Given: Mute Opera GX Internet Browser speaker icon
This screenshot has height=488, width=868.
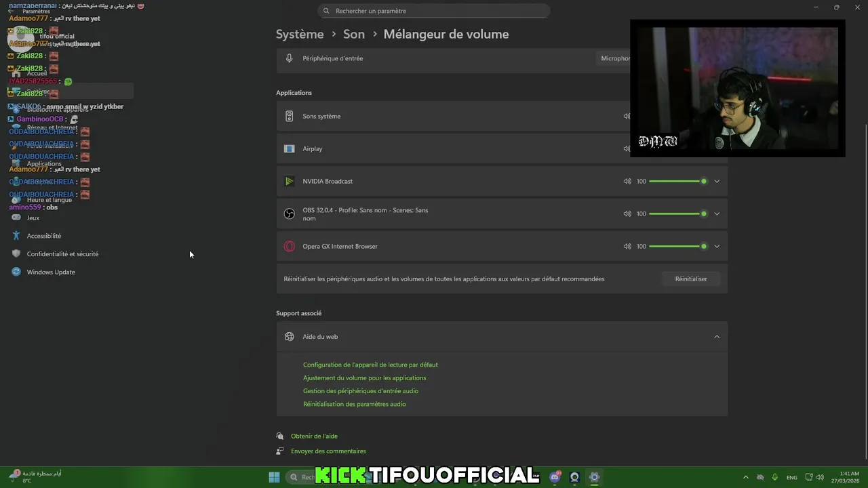Looking at the screenshot, I should (x=627, y=246).
